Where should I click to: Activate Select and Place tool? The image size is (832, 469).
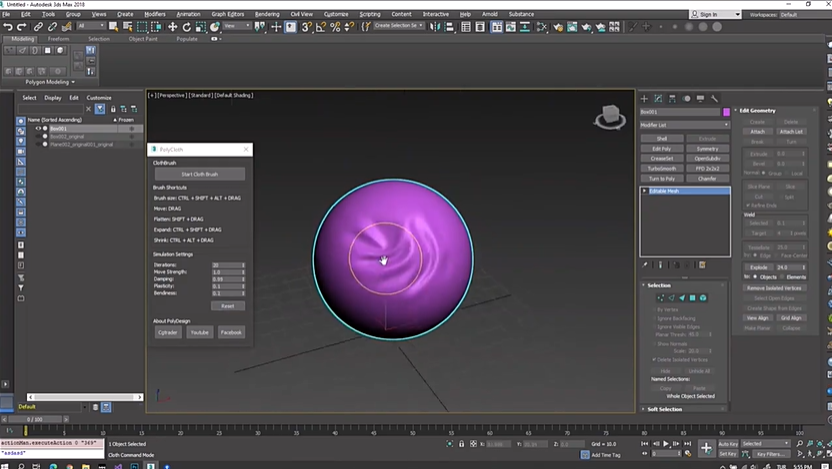215,27
